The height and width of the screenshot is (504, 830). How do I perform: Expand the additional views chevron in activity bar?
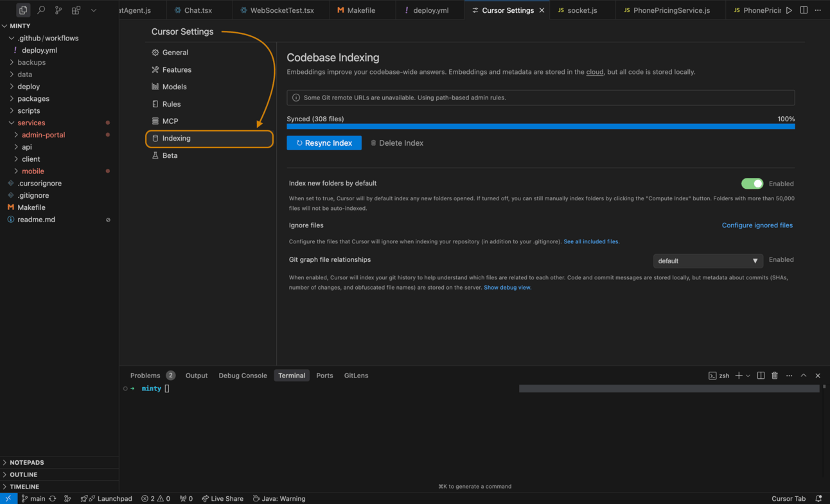click(94, 10)
